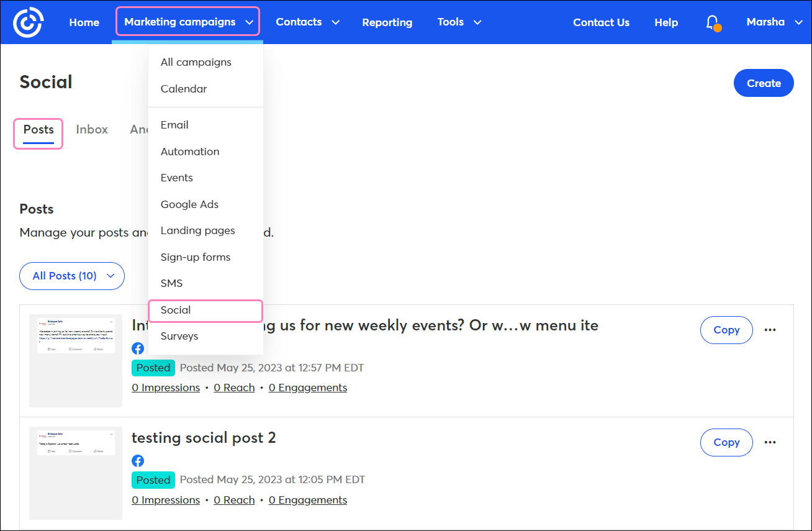Viewport: 812px width, 531px height.
Task: Expand the All Posts (10) filter dropdown
Action: tap(71, 276)
